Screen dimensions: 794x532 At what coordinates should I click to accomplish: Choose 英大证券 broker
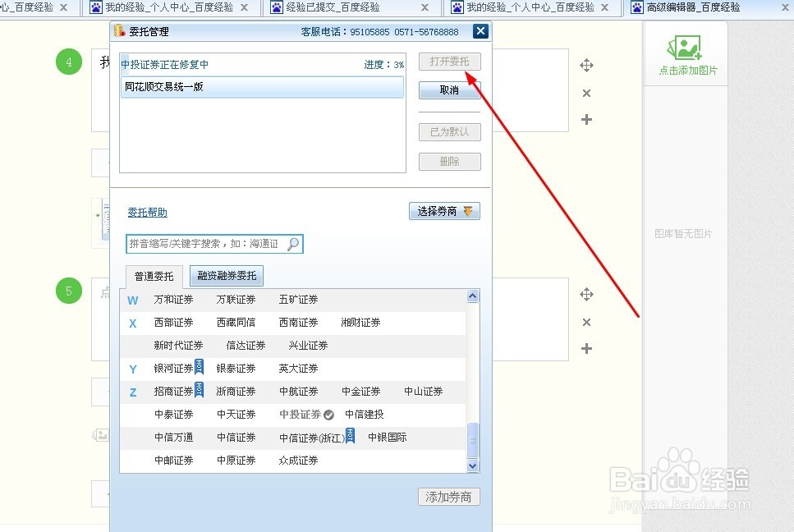point(298,369)
